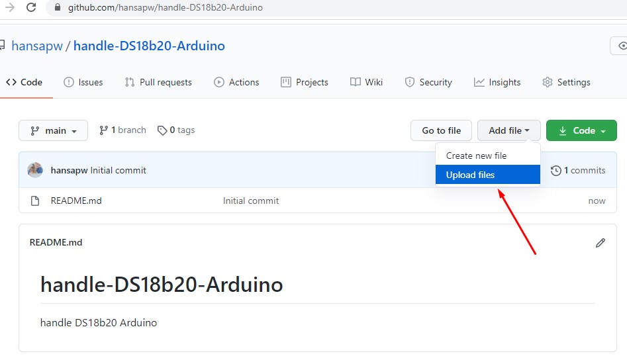Click the hansapw avatar thumbnail

(35, 170)
